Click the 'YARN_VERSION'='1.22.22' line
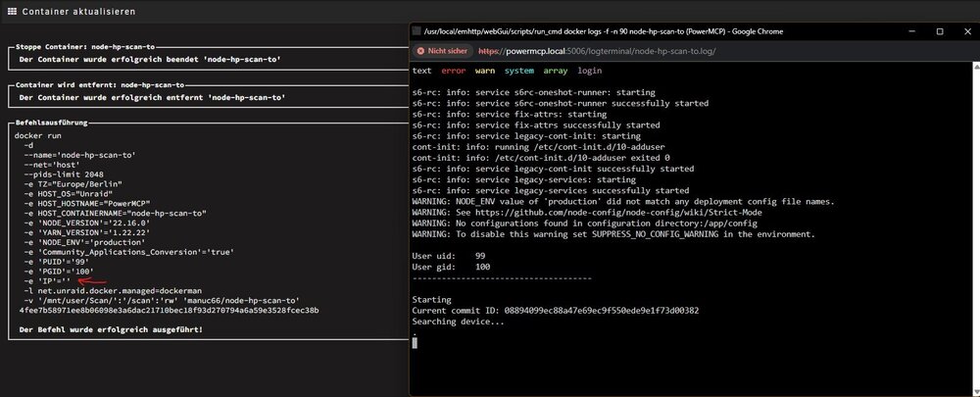The height and width of the screenshot is (397, 980). tap(87, 232)
